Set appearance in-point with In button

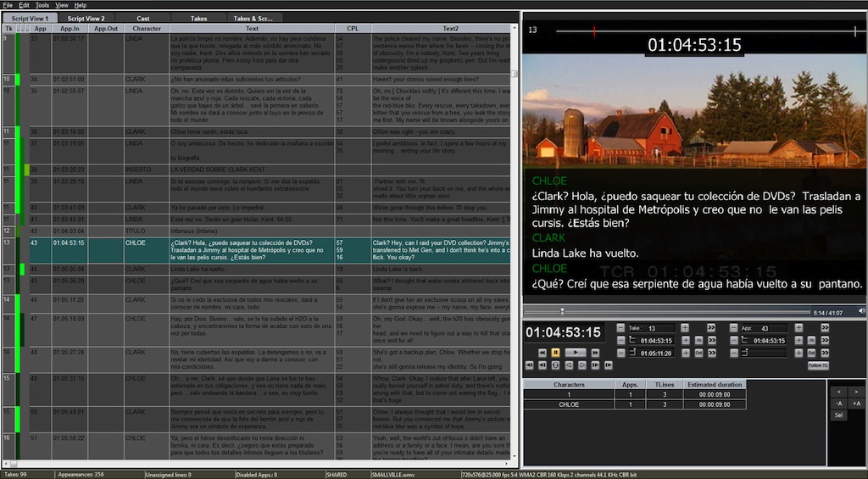pos(811,341)
